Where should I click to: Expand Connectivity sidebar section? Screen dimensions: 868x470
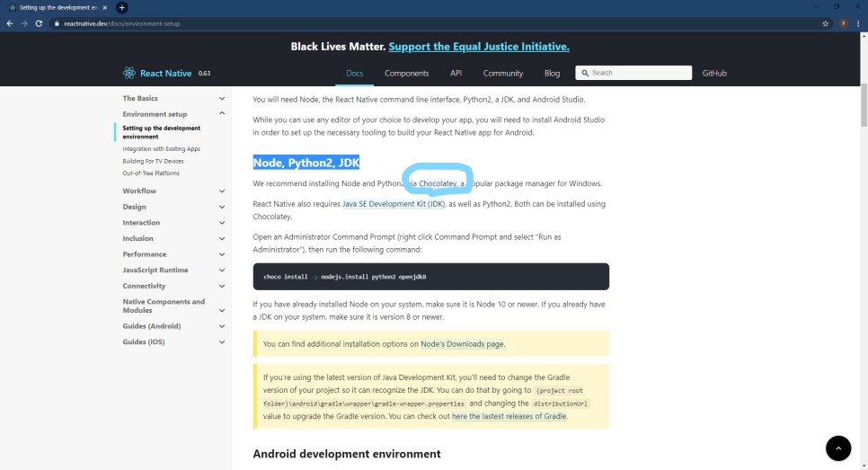(x=173, y=286)
